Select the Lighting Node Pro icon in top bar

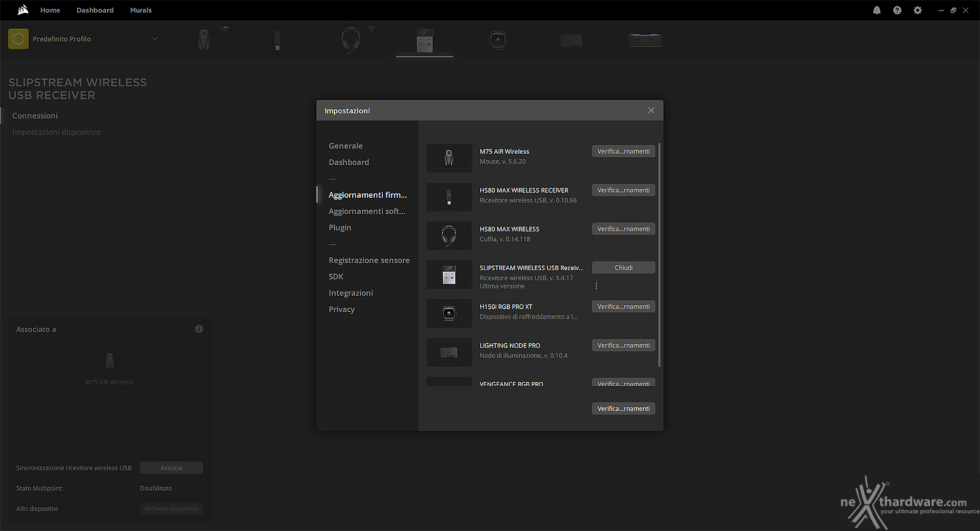coord(571,40)
